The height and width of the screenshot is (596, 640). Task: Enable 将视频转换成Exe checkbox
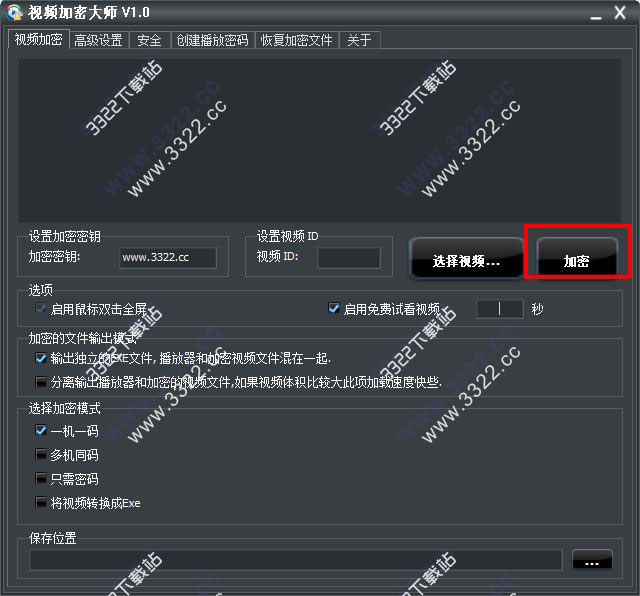click(41, 502)
